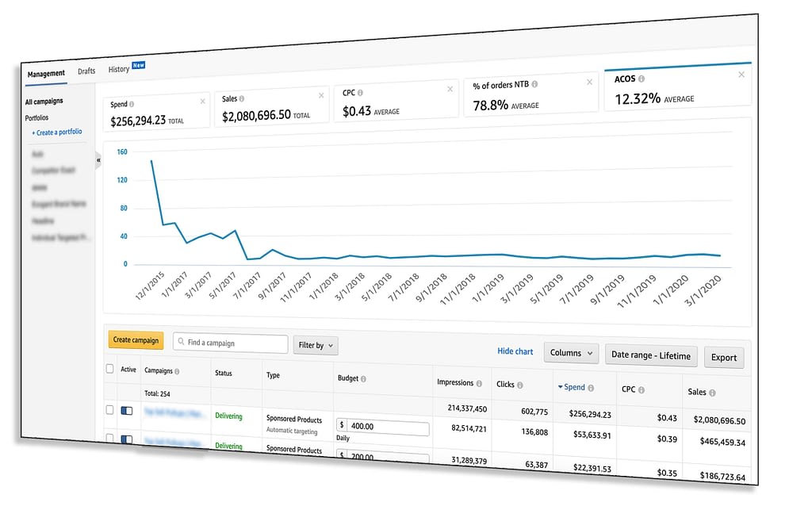Open Portfolios in the sidebar
Image resolution: width=812 pixels, height=506 pixels.
[x=36, y=117]
